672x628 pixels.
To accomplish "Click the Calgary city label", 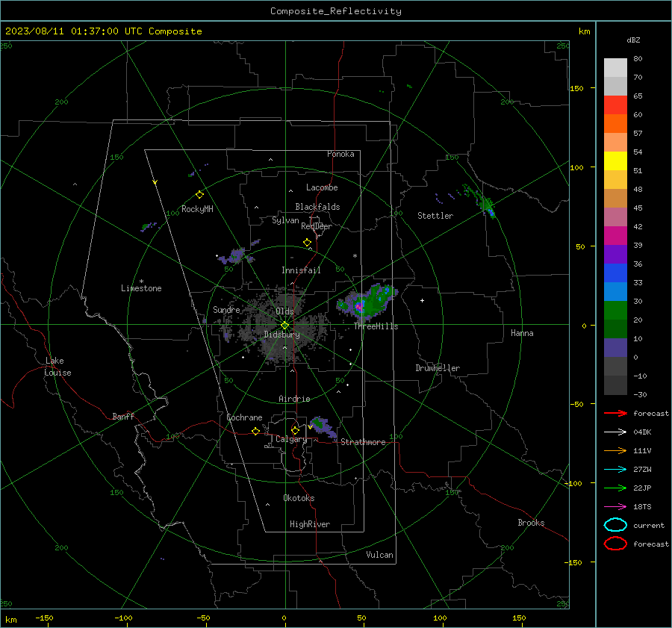I will (x=291, y=439).
